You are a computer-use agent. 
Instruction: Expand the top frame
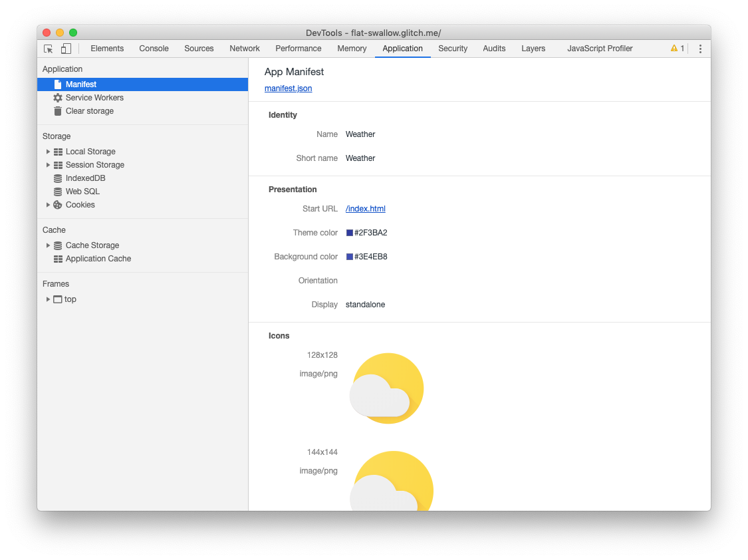[47, 299]
